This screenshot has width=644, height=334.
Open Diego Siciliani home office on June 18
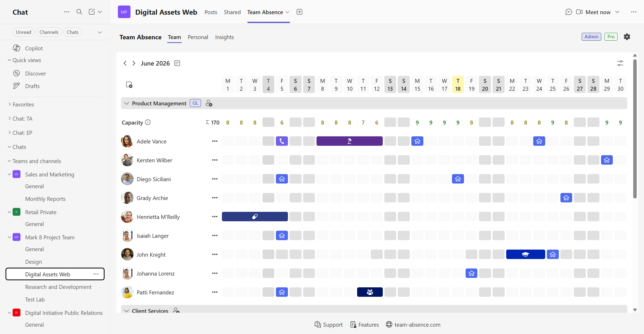[458, 179]
